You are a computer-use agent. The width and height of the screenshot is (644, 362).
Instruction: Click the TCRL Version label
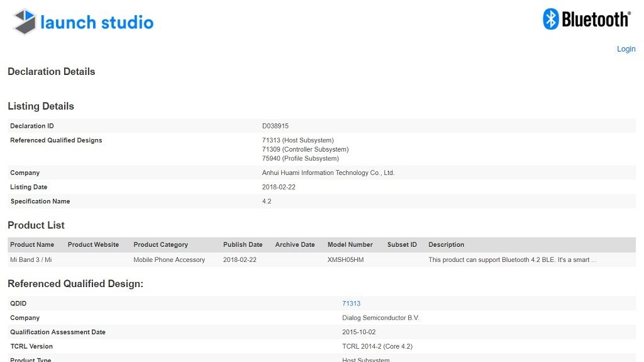coord(31,346)
